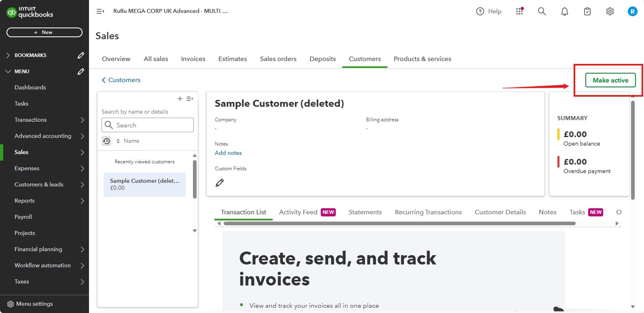Viewport: 644px width, 313px height.
Task: Click the Make active button
Action: (610, 80)
